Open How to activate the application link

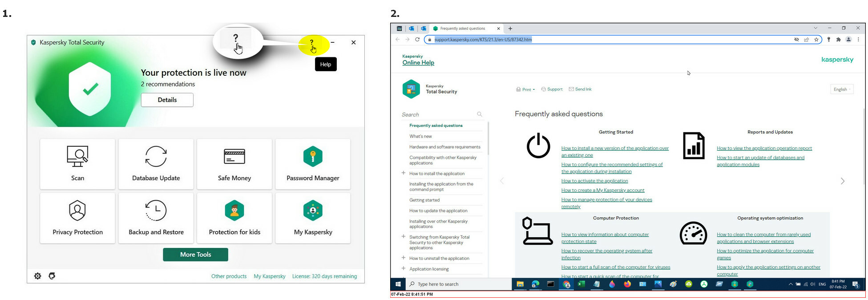point(594,181)
